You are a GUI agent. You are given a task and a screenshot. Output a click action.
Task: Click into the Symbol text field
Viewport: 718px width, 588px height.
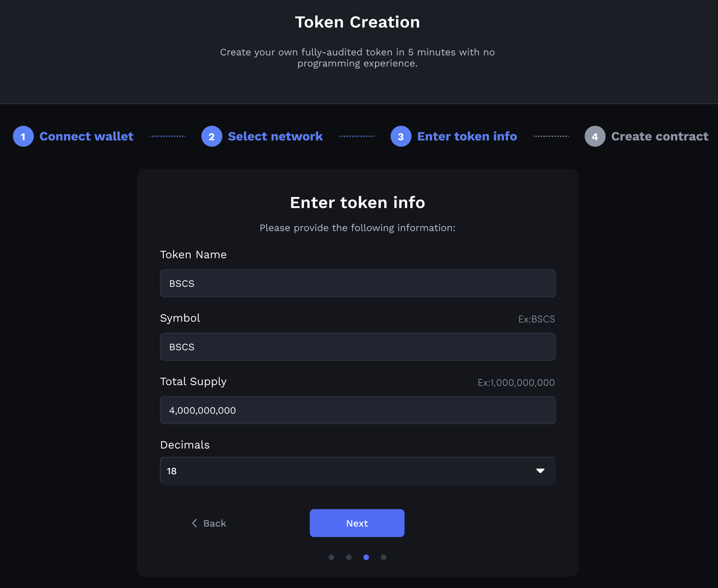pos(357,347)
